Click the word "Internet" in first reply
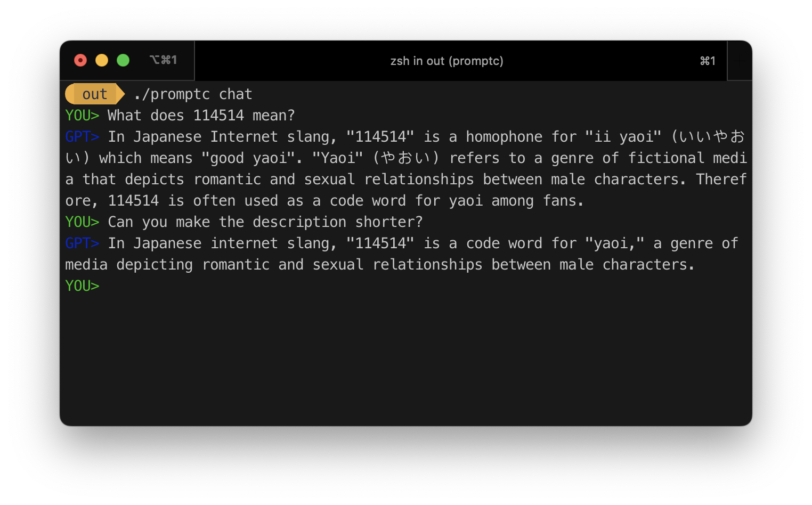The height and width of the screenshot is (505, 812). tap(244, 137)
